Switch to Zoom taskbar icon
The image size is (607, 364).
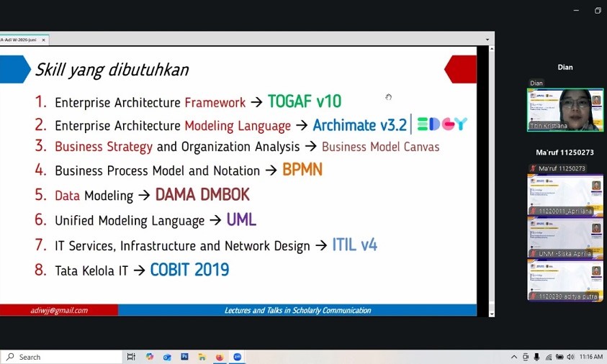[238, 357]
